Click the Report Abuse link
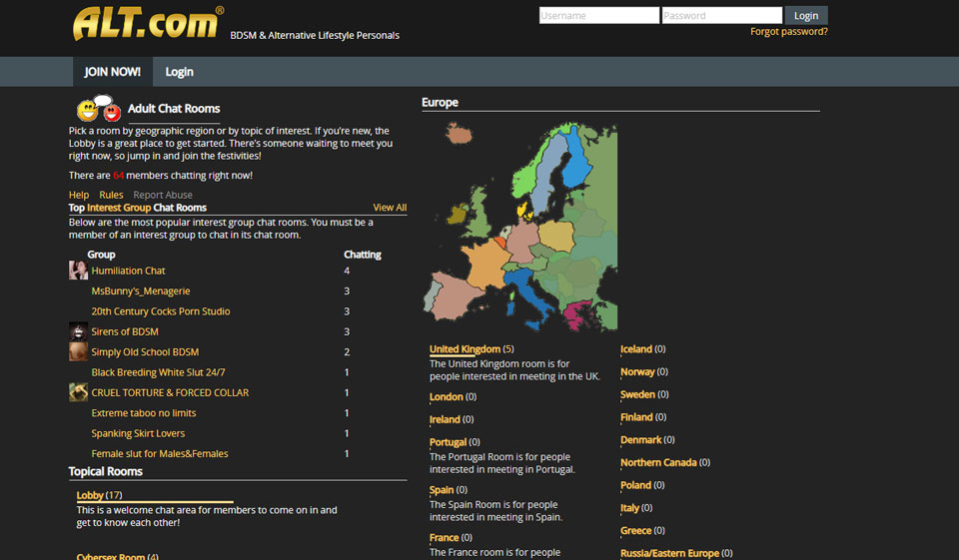 pos(163,195)
